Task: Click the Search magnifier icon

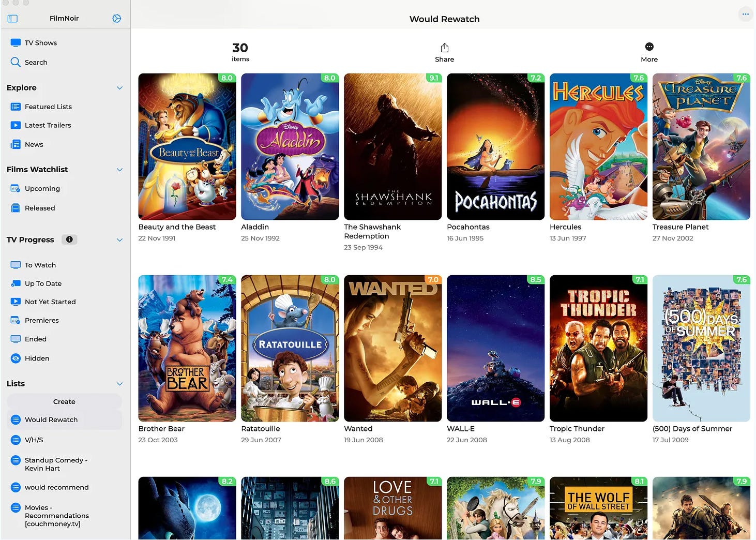Action: (x=16, y=62)
